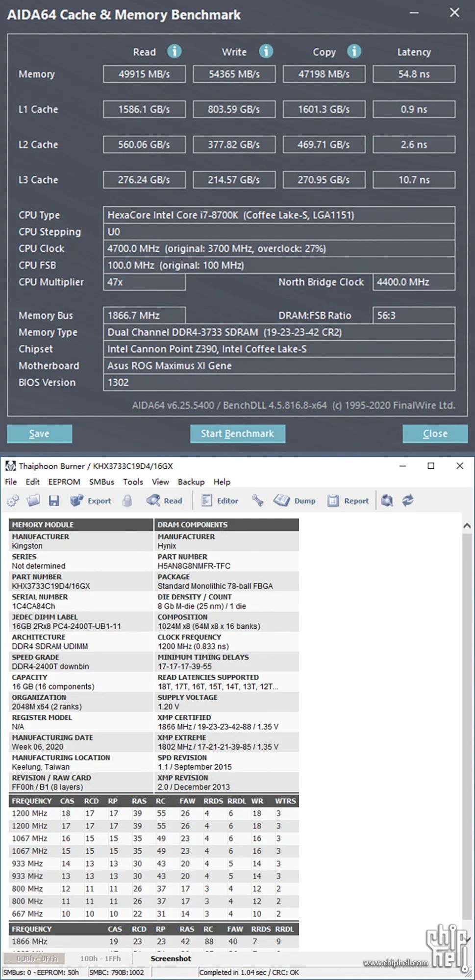The width and height of the screenshot is (475, 980).
Task: Click the North Bridge Clock 4400.0 MHz field
Action: coord(414,282)
